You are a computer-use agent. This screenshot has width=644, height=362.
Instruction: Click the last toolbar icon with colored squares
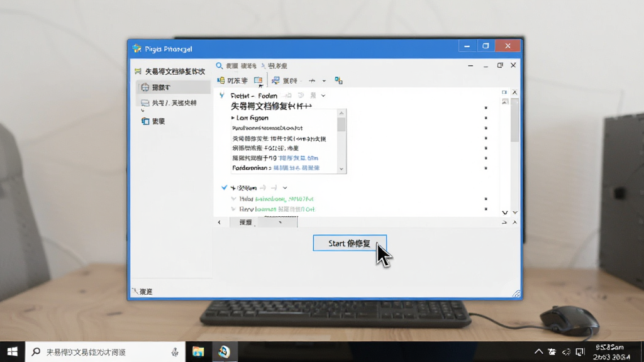[338, 80]
